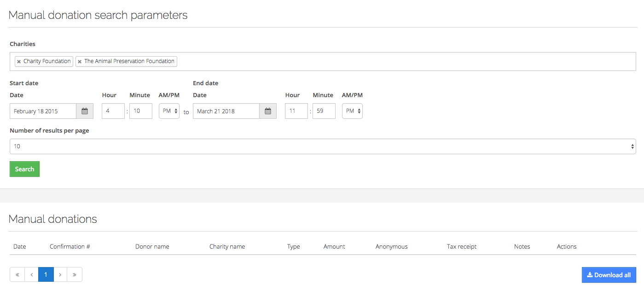Go to the previous results page
The image size is (644, 291).
point(31,275)
